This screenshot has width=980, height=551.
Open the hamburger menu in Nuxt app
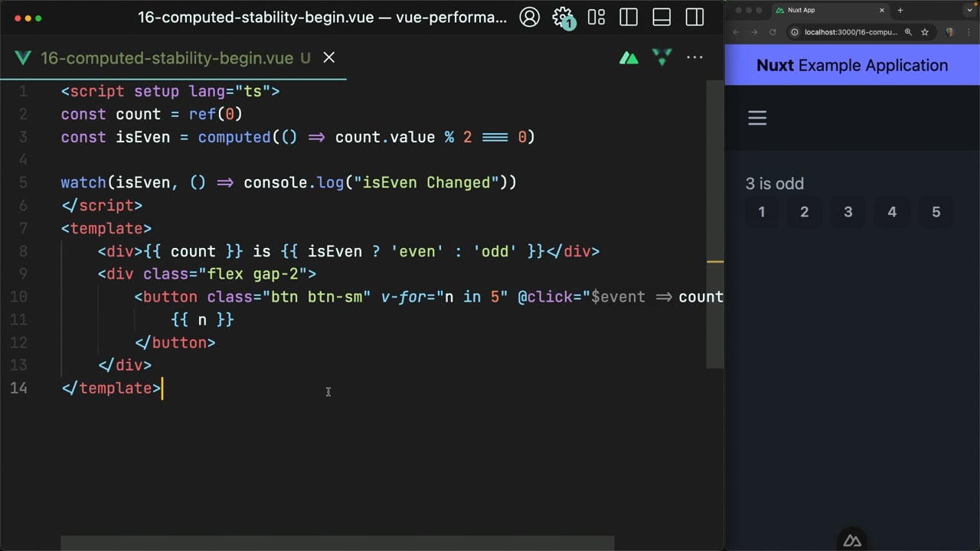(757, 118)
